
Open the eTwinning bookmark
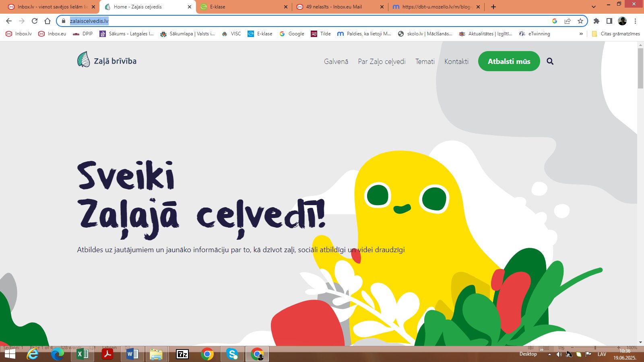tap(535, 34)
